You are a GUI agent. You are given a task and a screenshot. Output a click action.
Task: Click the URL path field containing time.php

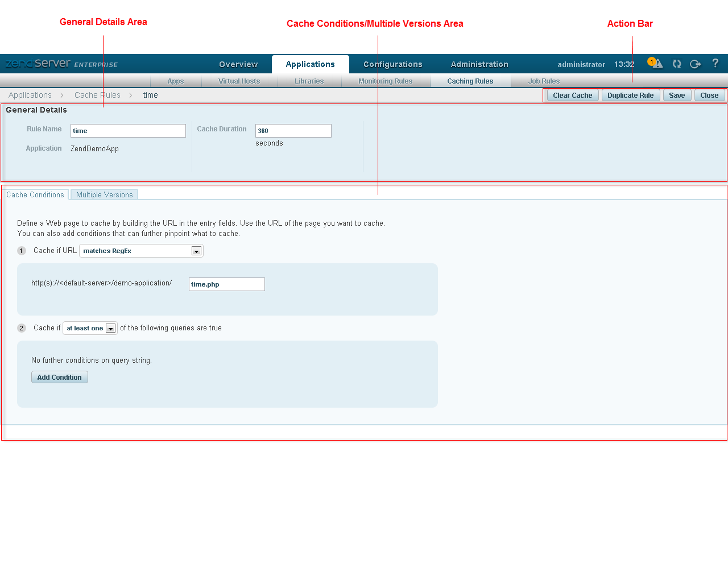[226, 284]
